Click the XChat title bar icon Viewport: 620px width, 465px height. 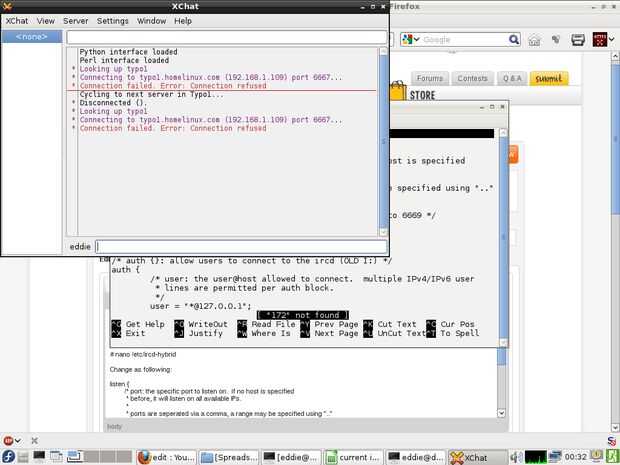[x=9, y=6]
